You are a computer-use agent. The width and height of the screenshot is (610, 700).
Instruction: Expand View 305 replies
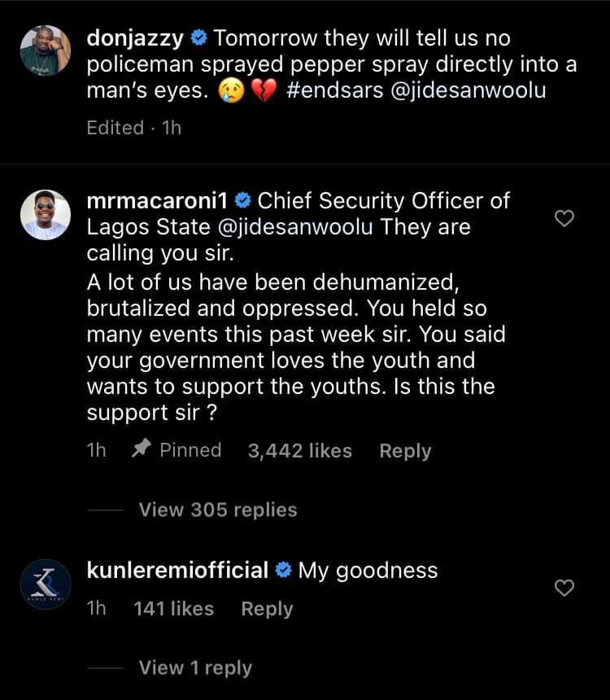[218, 510]
